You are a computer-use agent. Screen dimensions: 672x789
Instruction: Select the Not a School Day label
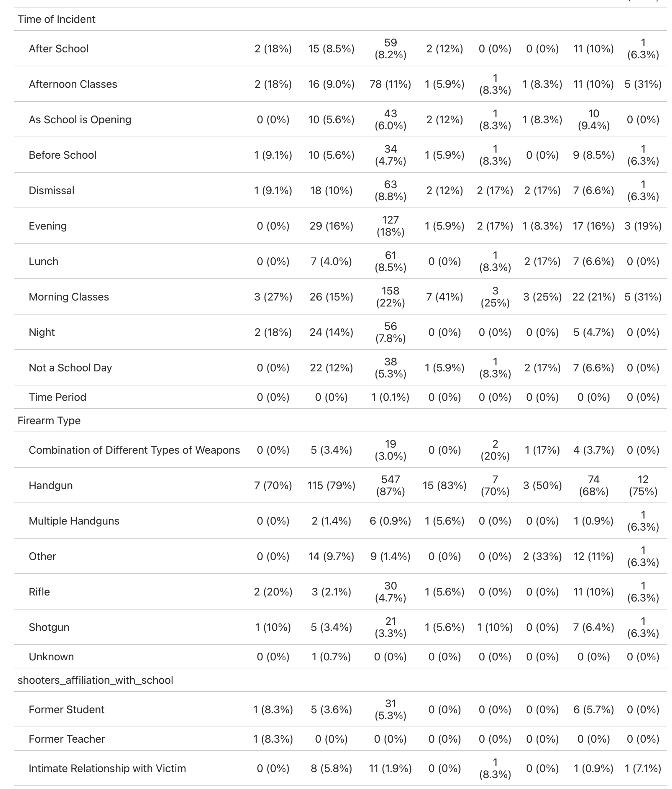[70, 368]
